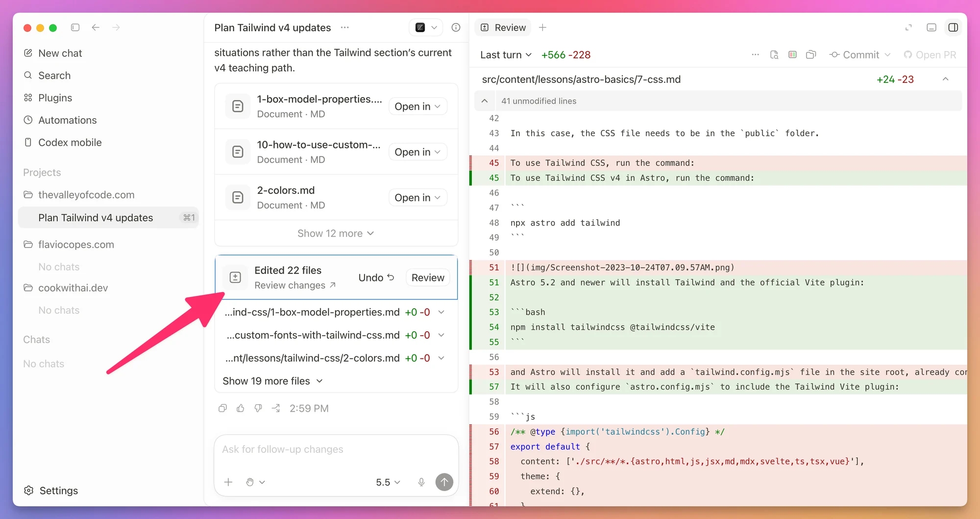Image resolution: width=980 pixels, height=519 pixels.
Task: Add a new tab with plus icon
Action: click(x=542, y=27)
